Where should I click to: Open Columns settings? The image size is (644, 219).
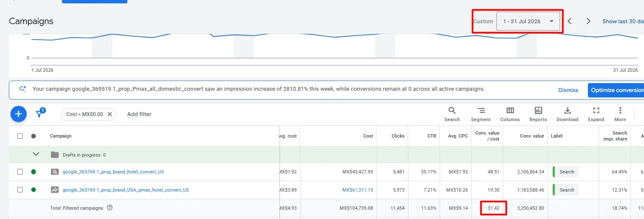coord(510,114)
